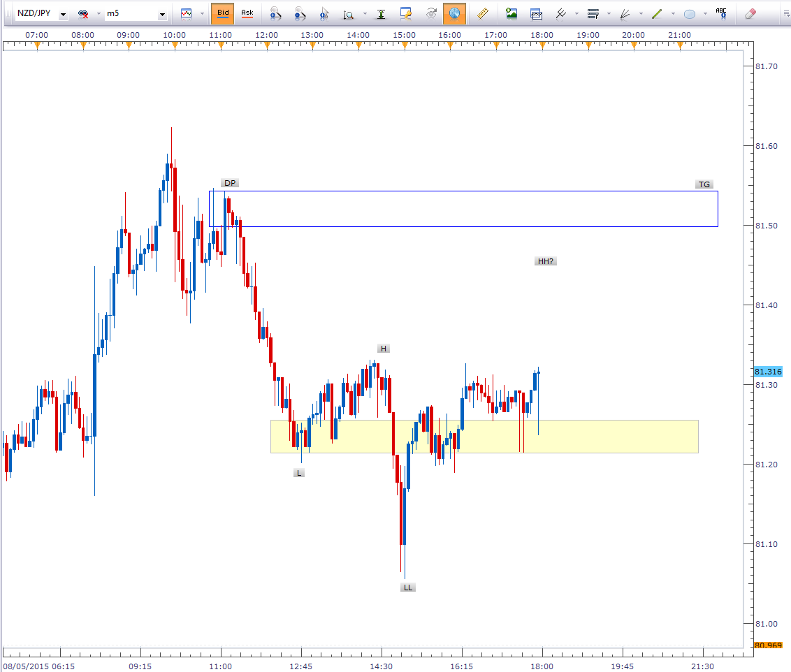Click the insert picture icon
The height and width of the screenshot is (672, 791).
[511, 13]
